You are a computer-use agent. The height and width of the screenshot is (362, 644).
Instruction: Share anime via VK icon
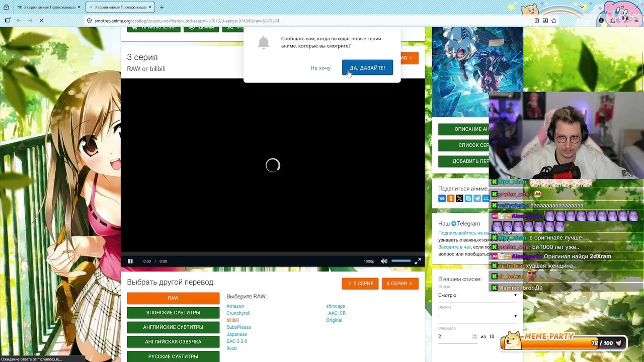[x=442, y=199]
